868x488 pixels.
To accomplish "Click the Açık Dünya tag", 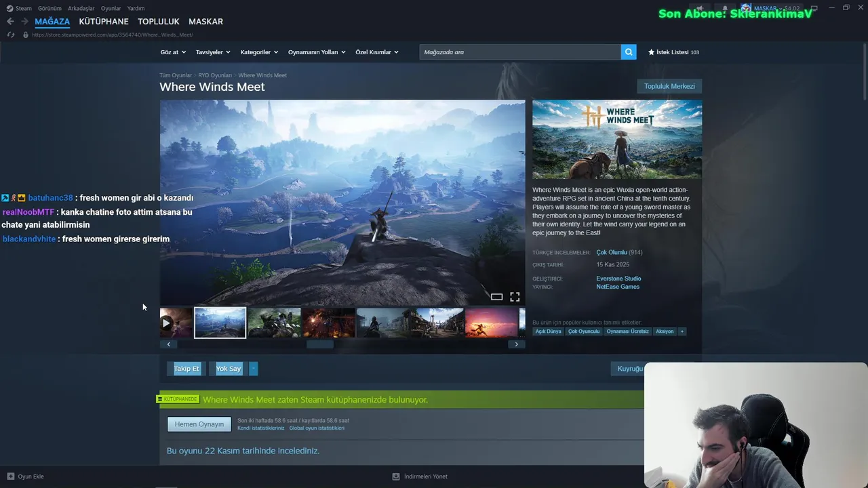I will tap(549, 331).
